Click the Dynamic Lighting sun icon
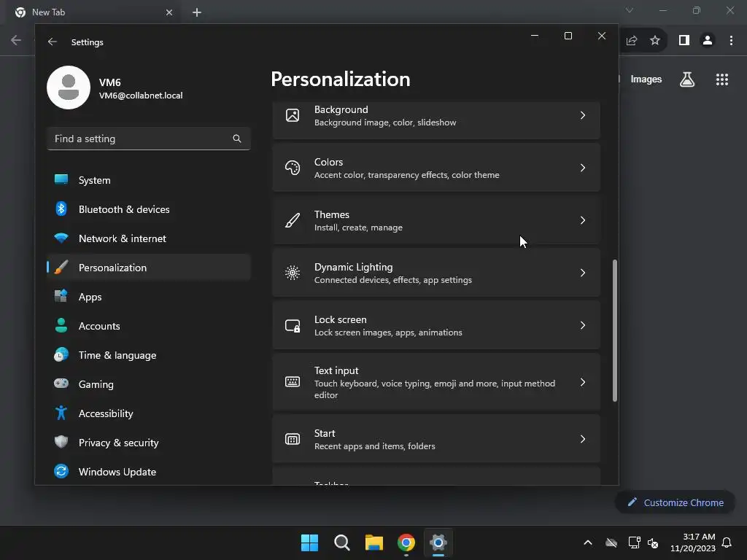747x560 pixels. (x=293, y=273)
